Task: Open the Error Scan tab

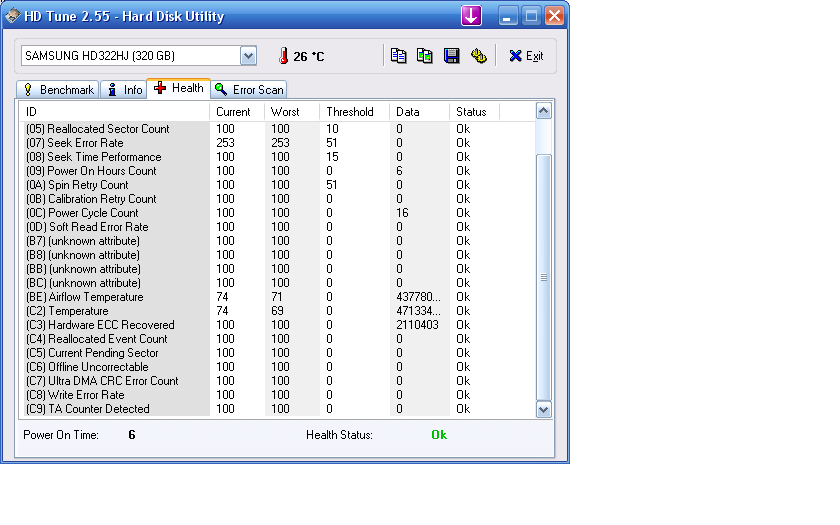Action: (x=249, y=89)
